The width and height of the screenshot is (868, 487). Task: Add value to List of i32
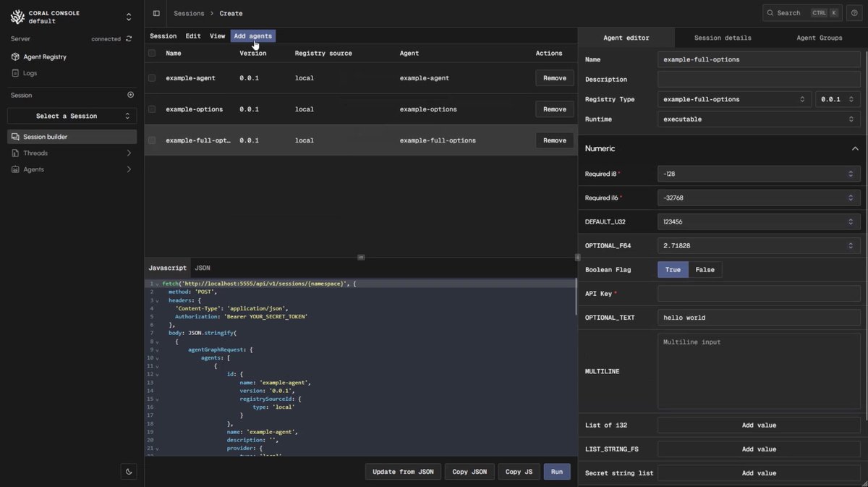click(x=759, y=425)
